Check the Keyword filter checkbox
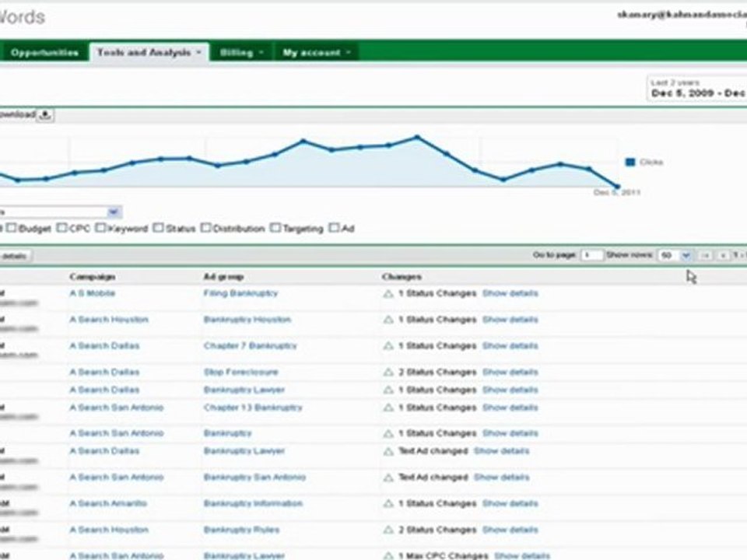Viewport: 747px width, 560px height. click(x=100, y=228)
